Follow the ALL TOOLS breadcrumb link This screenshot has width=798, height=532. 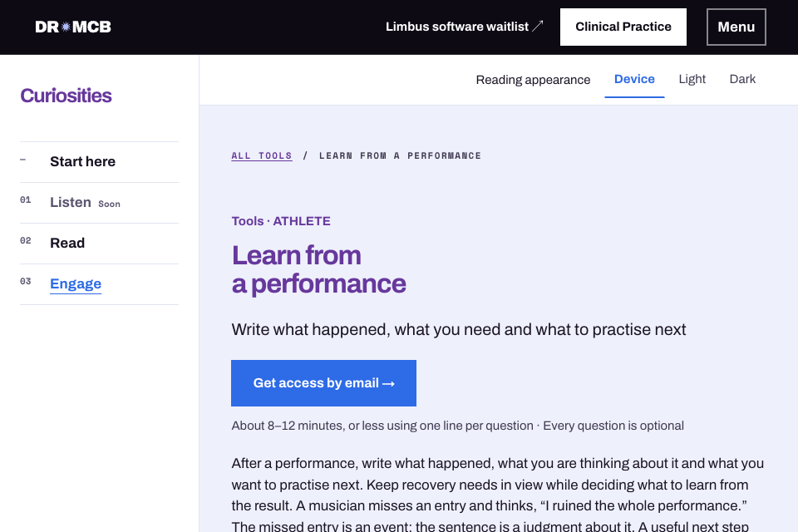[262, 155]
